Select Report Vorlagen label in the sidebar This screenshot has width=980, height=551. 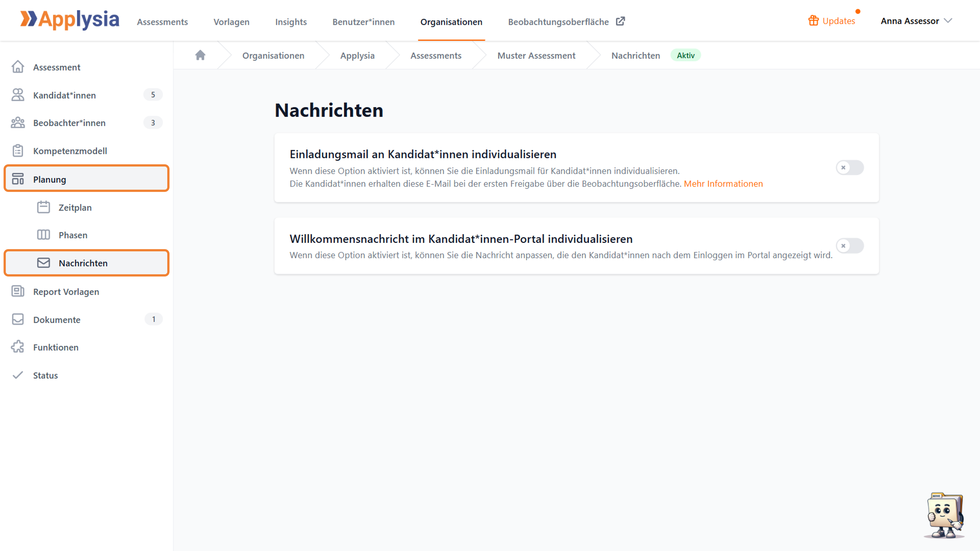pyautogui.click(x=66, y=292)
